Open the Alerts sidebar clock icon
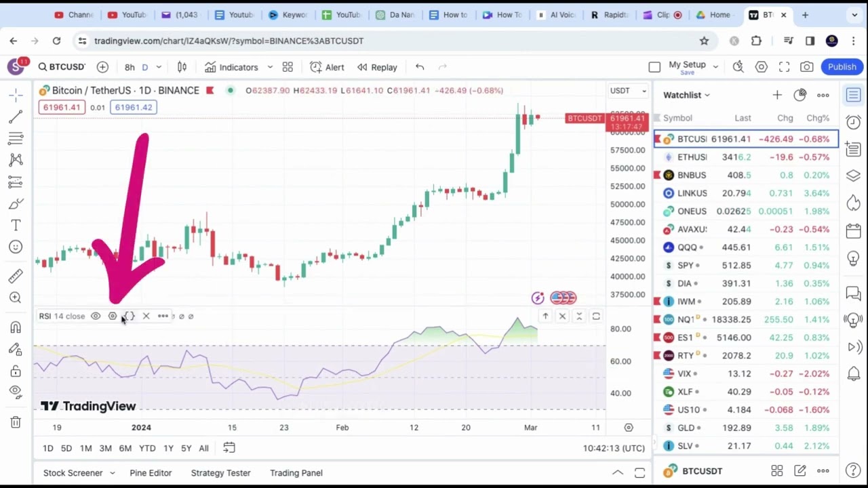This screenshot has width=868, height=488. tap(854, 123)
